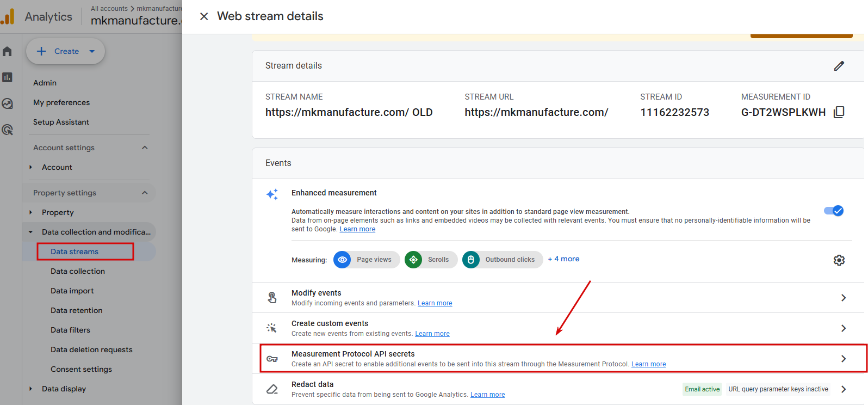Screen dimensions: 868x405
Task: Expand the Data display tree item
Action: pyautogui.click(x=31, y=389)
